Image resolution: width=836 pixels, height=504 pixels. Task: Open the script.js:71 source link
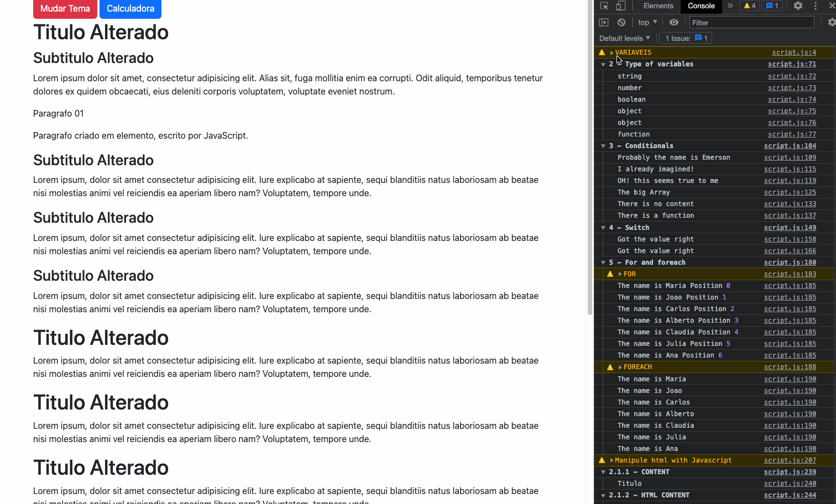[x=792, y=64]
